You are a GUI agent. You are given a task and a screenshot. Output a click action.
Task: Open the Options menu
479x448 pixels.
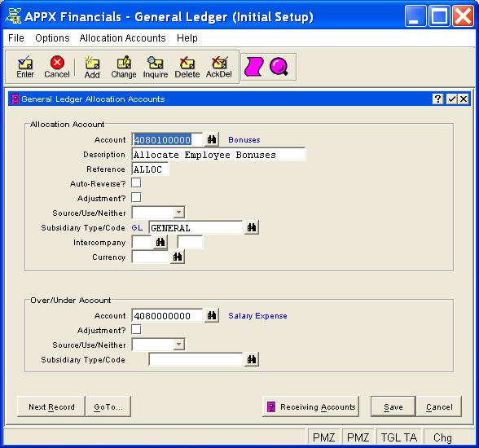(x=52, y=38)
